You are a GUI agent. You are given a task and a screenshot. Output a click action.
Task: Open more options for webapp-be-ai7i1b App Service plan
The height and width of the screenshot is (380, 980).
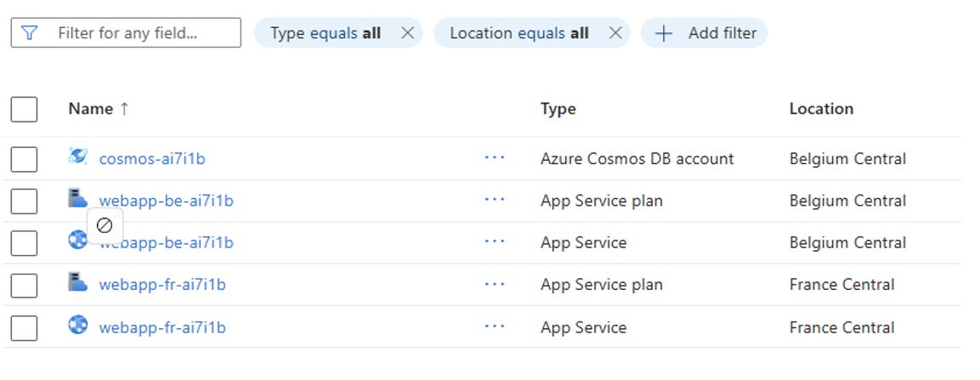point(495,200)
